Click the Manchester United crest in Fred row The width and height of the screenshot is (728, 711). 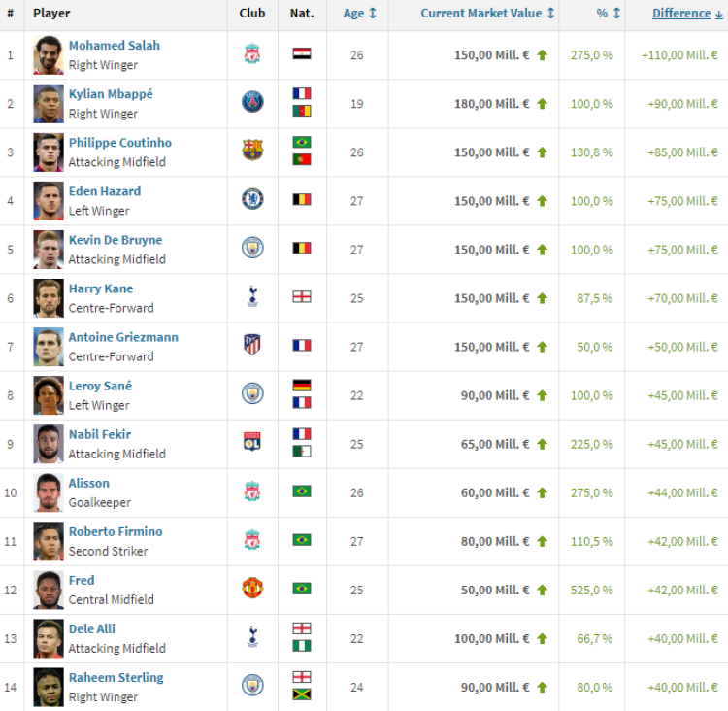click(252, 588)
